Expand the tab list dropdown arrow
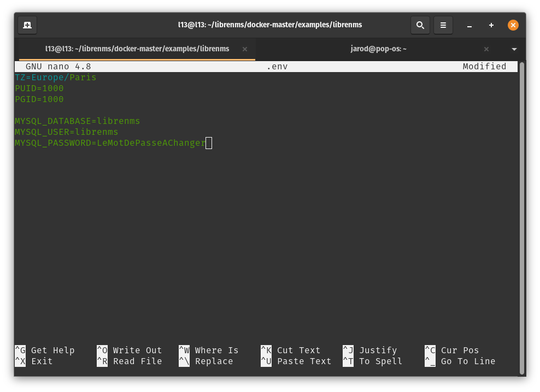This screenshot has width=540, height=392. point(514,49)
